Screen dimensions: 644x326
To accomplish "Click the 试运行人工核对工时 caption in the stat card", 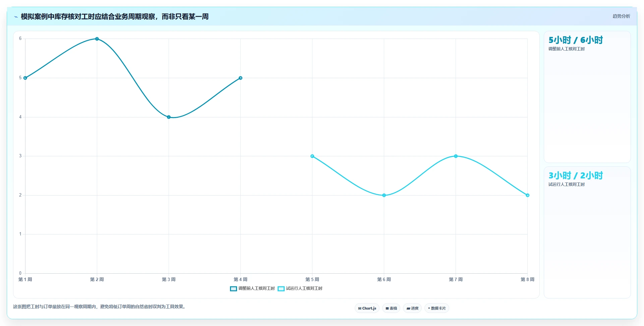I will coord(566,184).
